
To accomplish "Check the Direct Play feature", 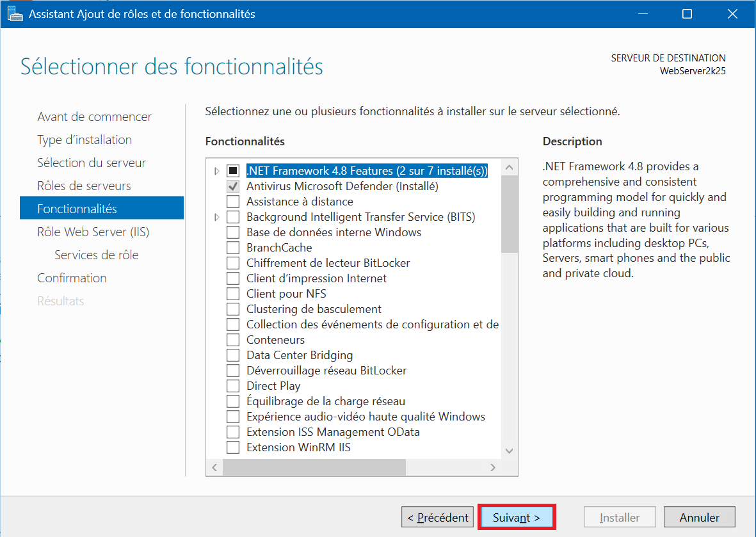I will (x=233, y=386).
